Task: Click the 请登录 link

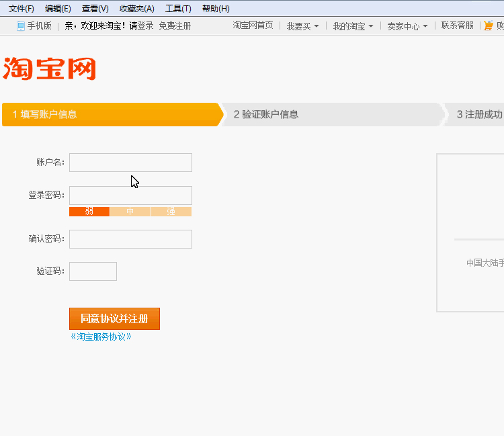Action: tap(141, 26)
